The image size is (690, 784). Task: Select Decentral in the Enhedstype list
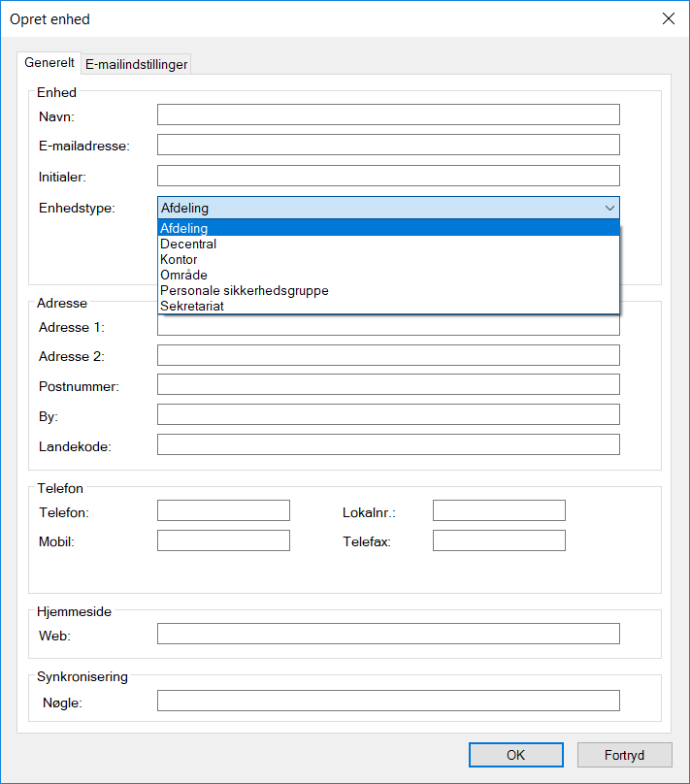click(388, 245)
